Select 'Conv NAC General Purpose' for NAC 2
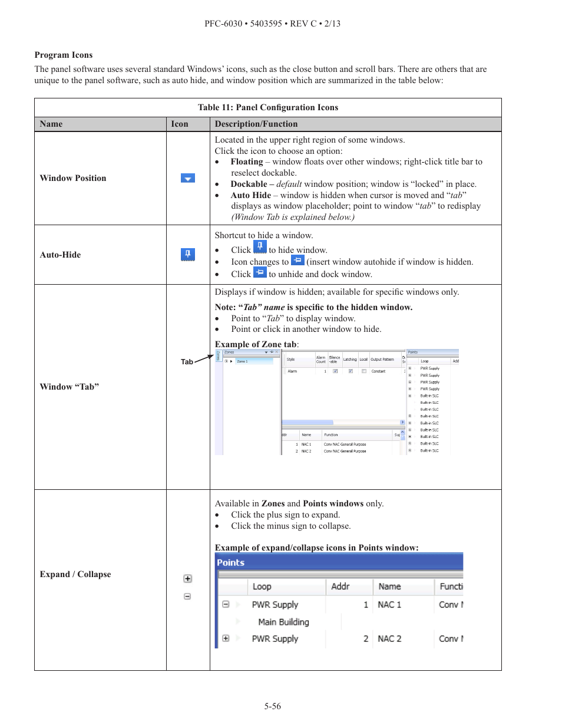This screenshot has width=562, height=728. [345, 452]
